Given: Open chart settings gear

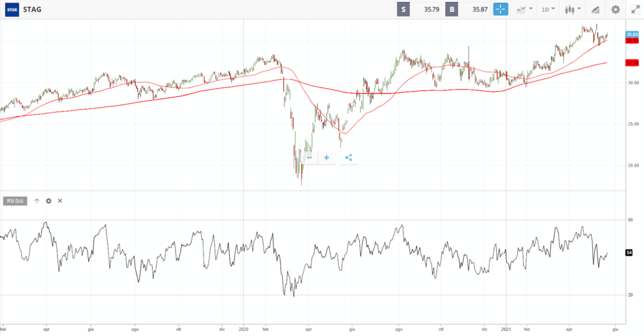Looking at the screenshot, I should click(615, 9).
